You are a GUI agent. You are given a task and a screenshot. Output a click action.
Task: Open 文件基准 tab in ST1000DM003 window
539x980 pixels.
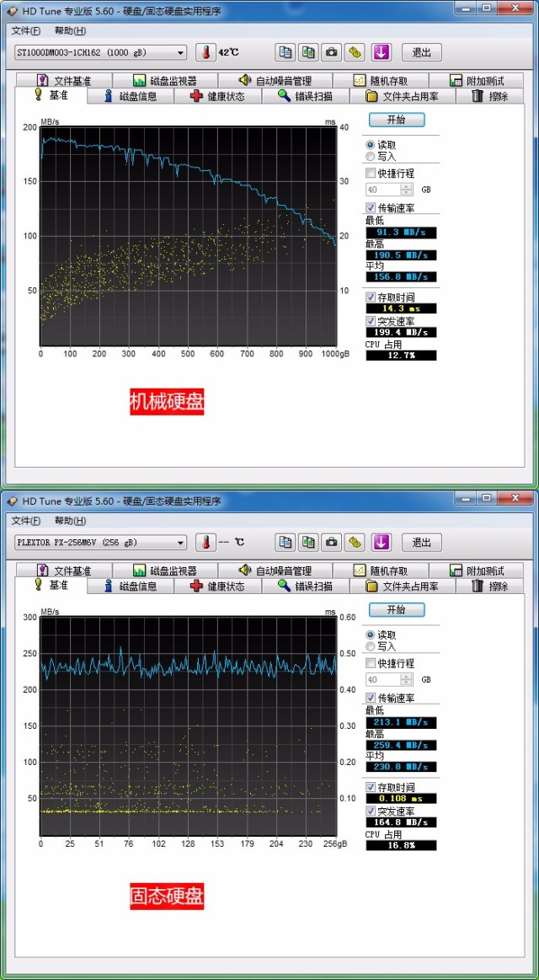pyautogui.click(x=64, y=81)
